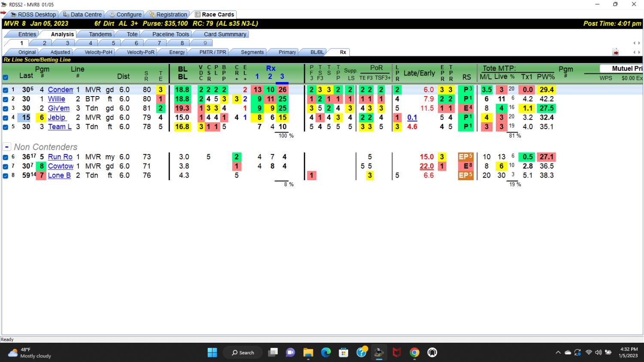Switch to the Entries tab

[x=27, y=34]
